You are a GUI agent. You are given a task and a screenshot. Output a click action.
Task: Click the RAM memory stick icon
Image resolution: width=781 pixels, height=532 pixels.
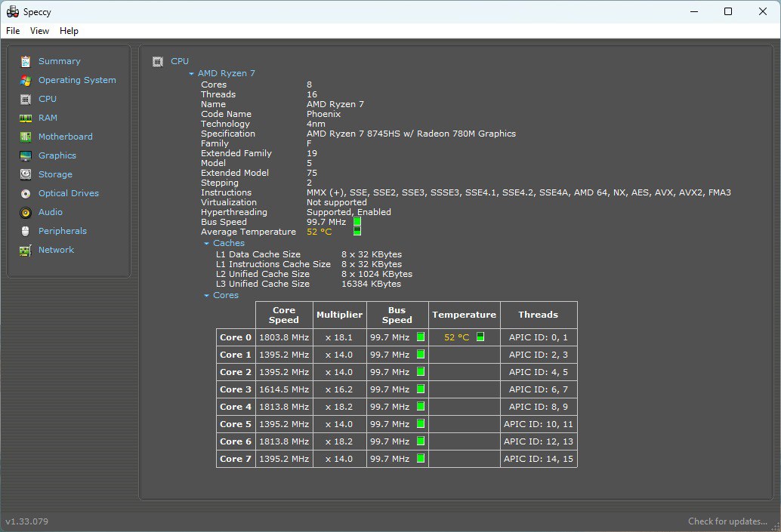[26, 118]
